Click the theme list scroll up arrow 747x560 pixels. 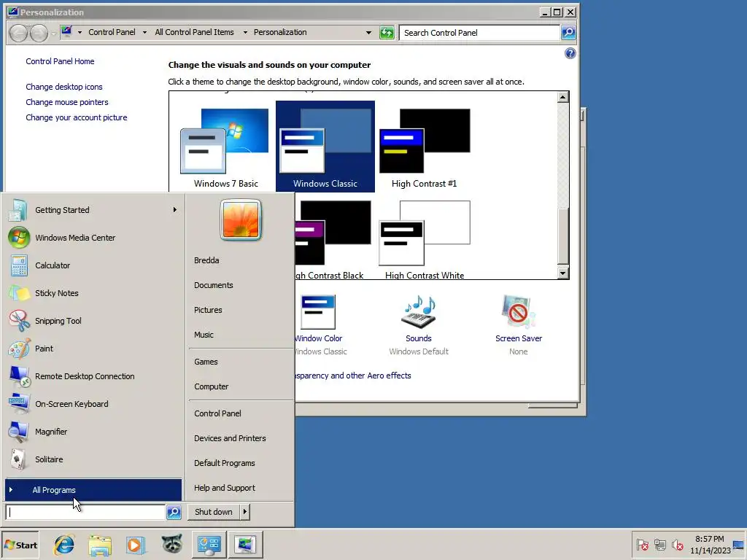[562, 97]
